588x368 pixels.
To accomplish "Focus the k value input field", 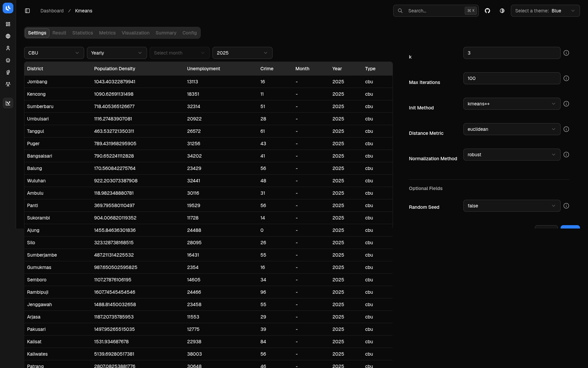I will click(x=512, y=53).
